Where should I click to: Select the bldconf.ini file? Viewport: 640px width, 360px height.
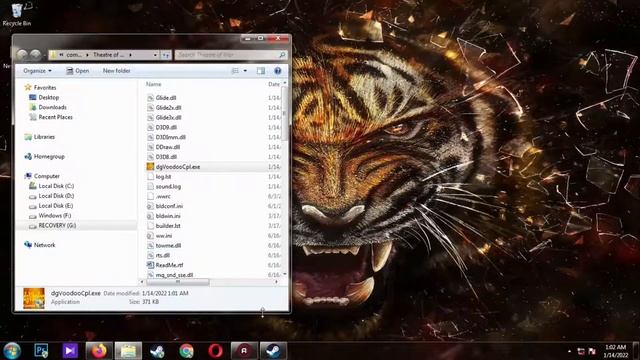tap(169, 206)
